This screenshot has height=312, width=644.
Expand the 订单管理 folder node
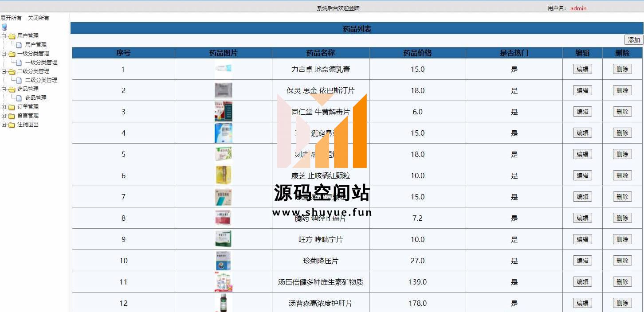(4, 107)
